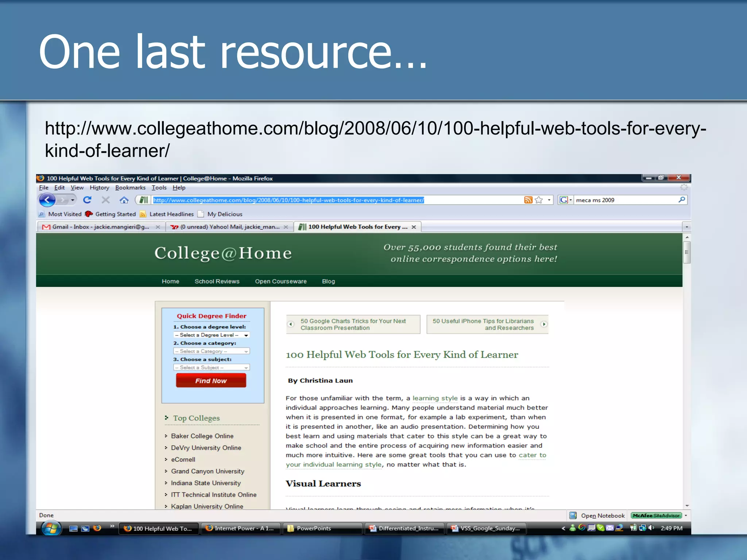Open the Open Courseware nav link
Viewport: 747px width, 560px height.
[x=281, y=281]
